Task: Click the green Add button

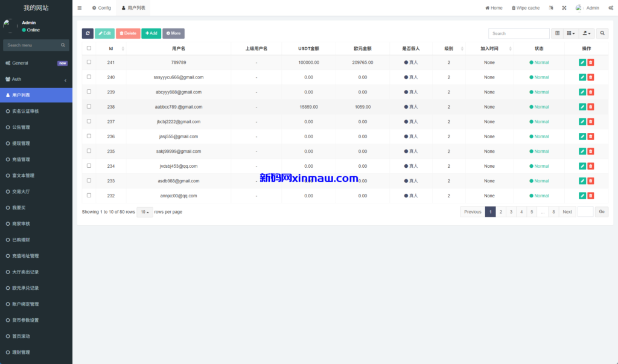Action: (151, 33)
